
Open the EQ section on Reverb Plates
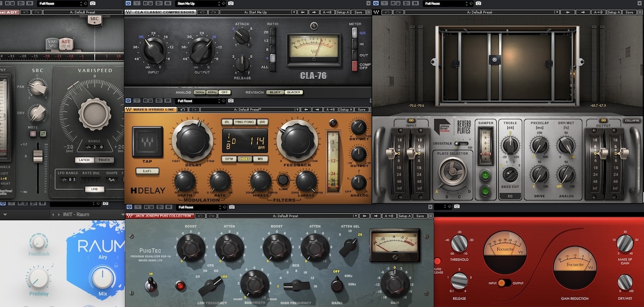click(x=509, y=196)
